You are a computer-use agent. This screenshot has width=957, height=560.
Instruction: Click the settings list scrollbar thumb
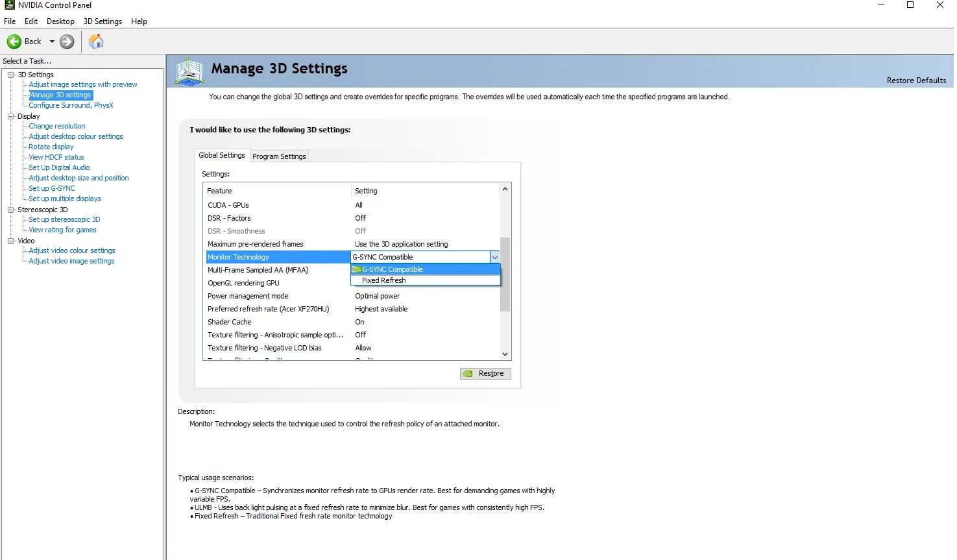tap(505, 274)
